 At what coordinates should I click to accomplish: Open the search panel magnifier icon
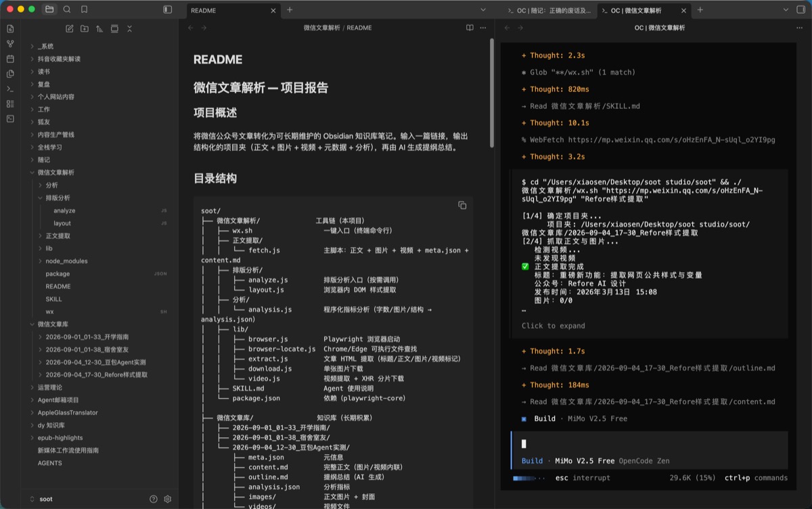[67, 9]
